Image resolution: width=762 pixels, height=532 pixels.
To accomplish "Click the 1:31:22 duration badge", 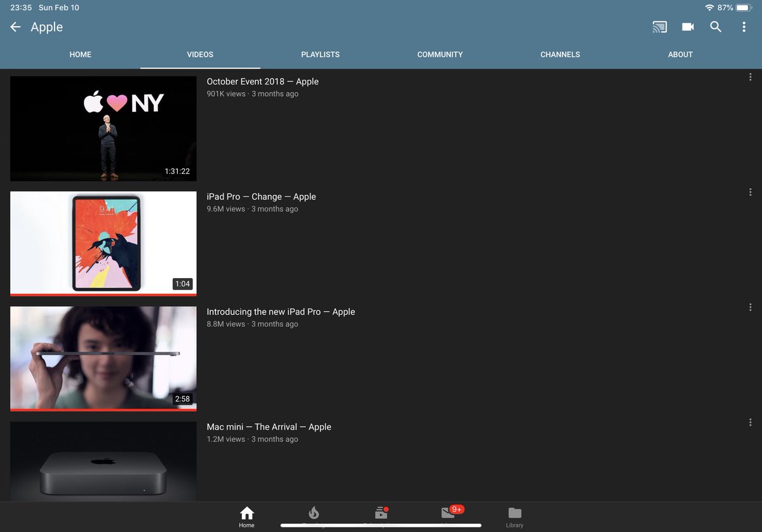I will [177, 171].
